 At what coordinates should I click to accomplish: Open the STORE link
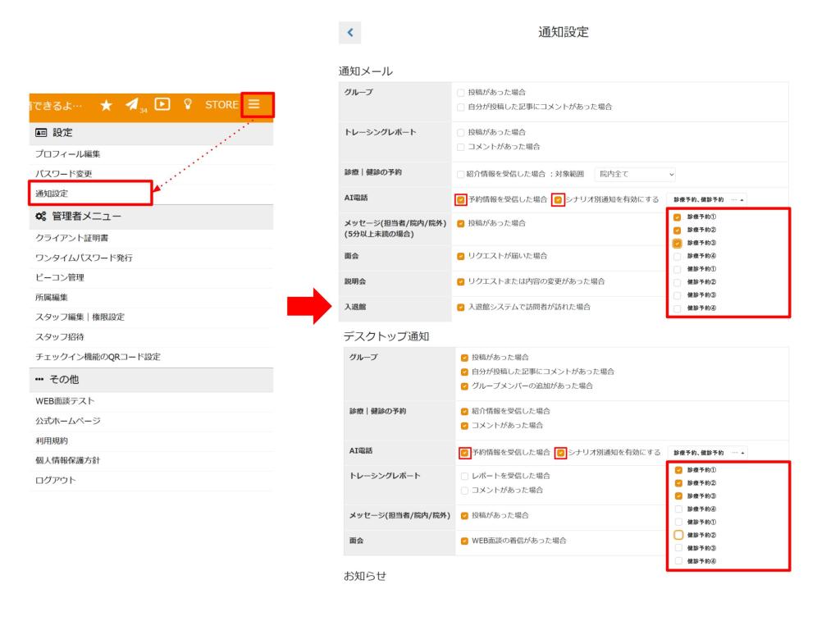tap(222, 105)
